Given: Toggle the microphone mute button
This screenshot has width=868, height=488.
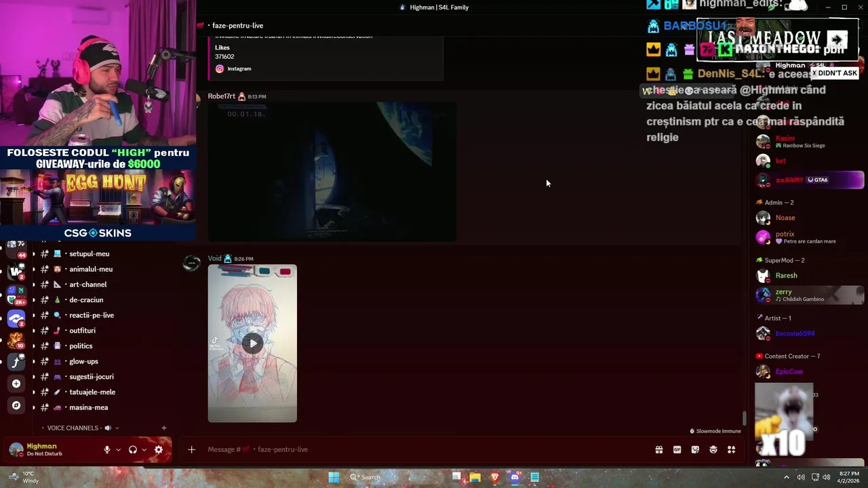Looking at the screenshot, I should pyautogui.click(x=106, y=449).
